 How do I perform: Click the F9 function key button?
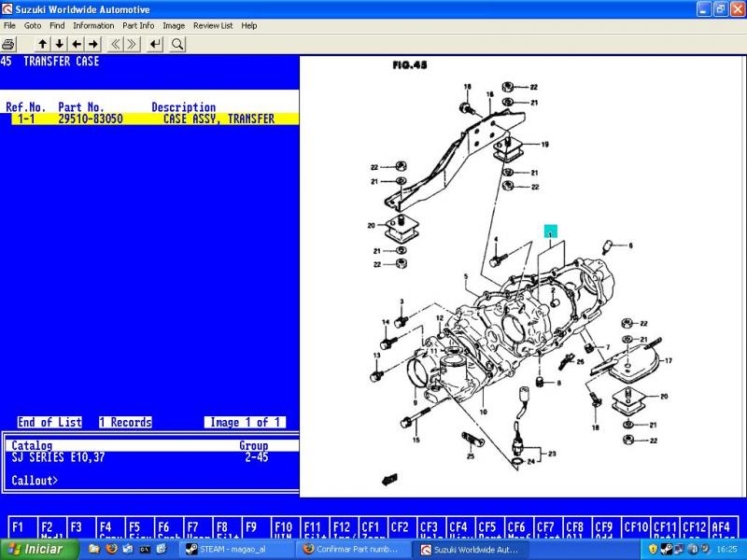tap(256, 527)
